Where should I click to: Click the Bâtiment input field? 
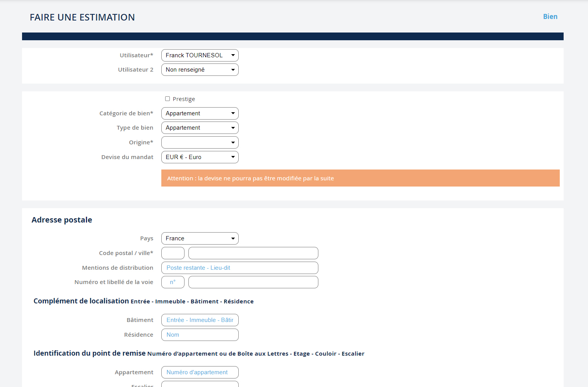click(x=200, y=320)
